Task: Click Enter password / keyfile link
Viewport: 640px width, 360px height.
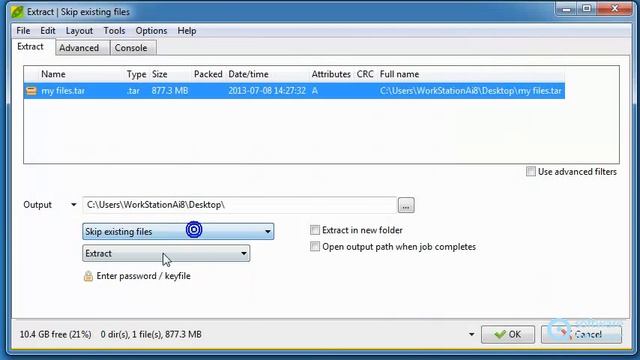Action: [143, 276]
